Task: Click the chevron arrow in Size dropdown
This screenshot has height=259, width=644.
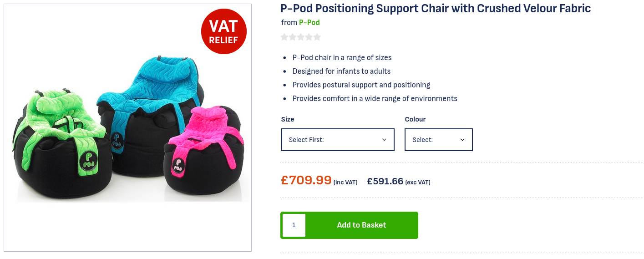Action: 384,140
